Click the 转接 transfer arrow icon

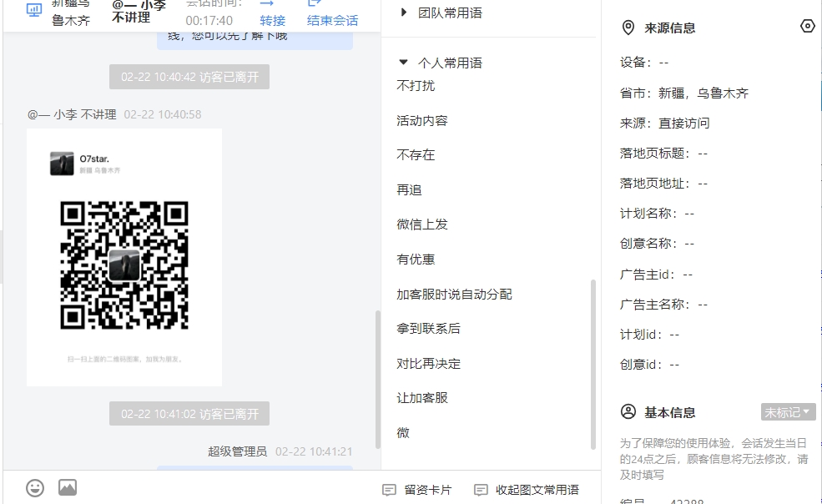click(x=267, y=3)
